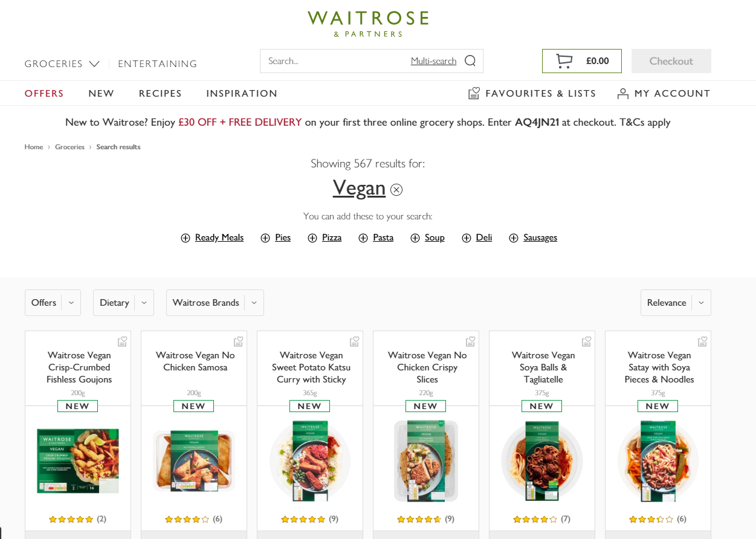Add Sausages filter to search
The width and height of the screenshot is (756, 539).
coord(533,238)
